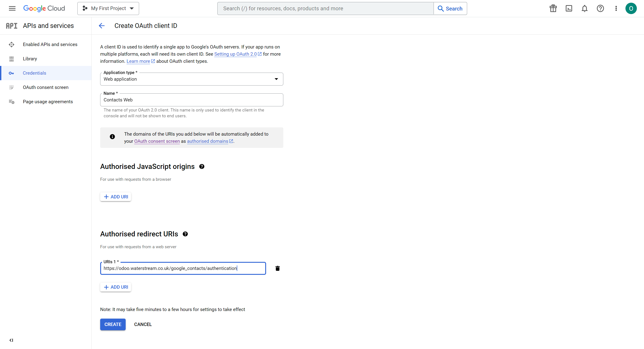Collapse the sidebar with bottom arrow

(11, 340)
